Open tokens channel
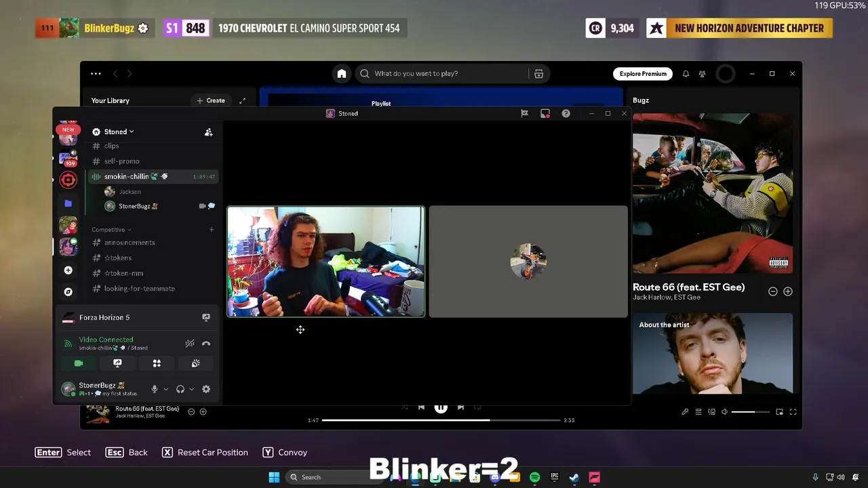Screen dimensions: 868x488 [x=153, y=258]
